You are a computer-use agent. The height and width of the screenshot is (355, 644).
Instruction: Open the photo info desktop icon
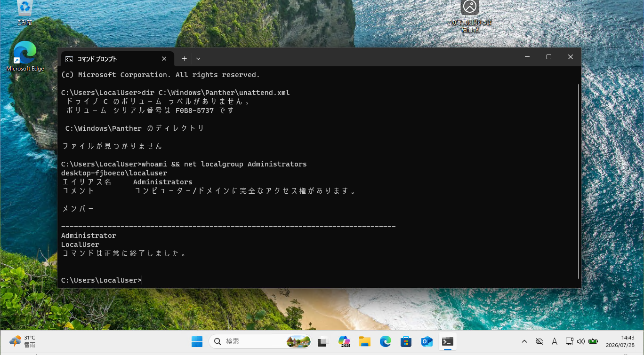[x=469, y=16]
